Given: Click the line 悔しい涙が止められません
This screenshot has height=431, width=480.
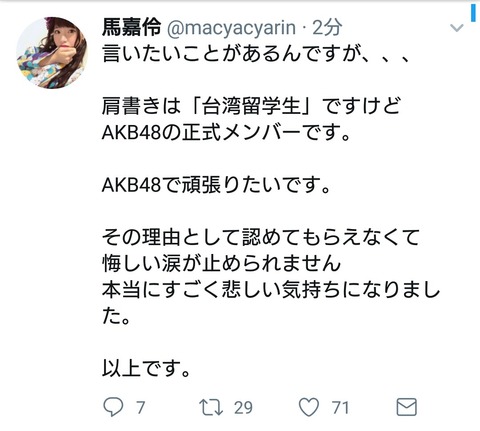Looking at the screenshot, I should [x=222, y=264].
